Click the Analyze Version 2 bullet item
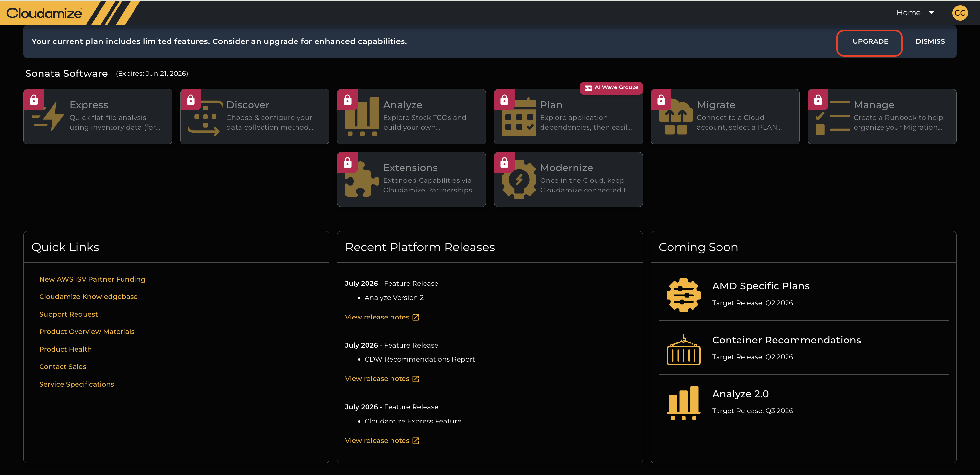980x475 pixels. (x=394, y=298)
